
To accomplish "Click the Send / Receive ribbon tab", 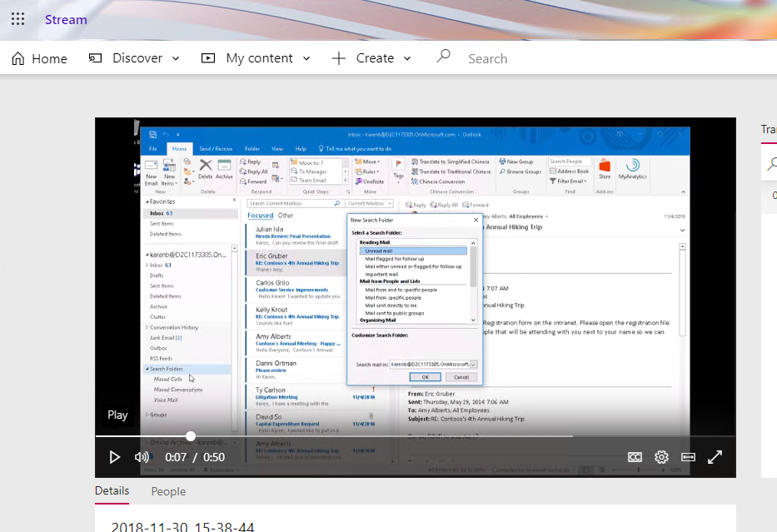I will (x=216, y=148).
